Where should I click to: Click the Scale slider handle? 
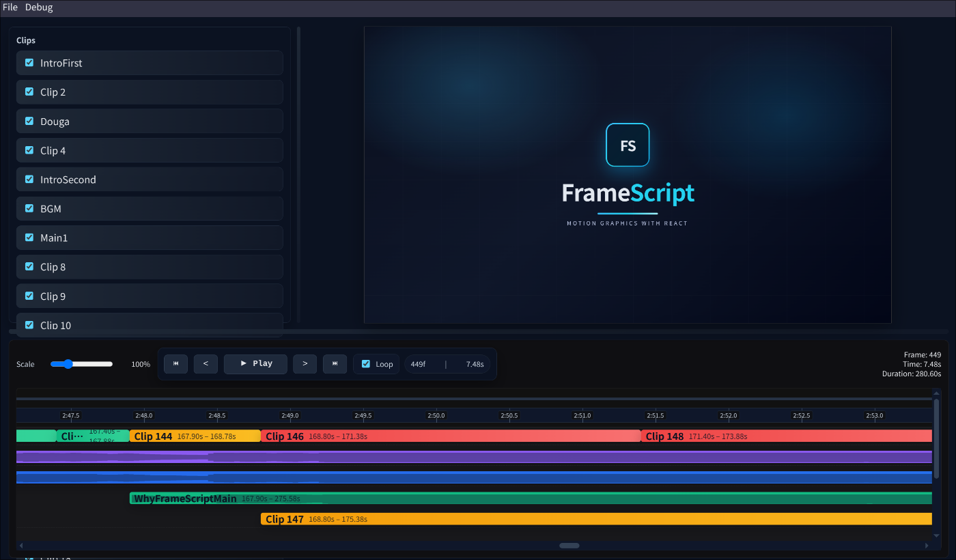click(67, 364)
